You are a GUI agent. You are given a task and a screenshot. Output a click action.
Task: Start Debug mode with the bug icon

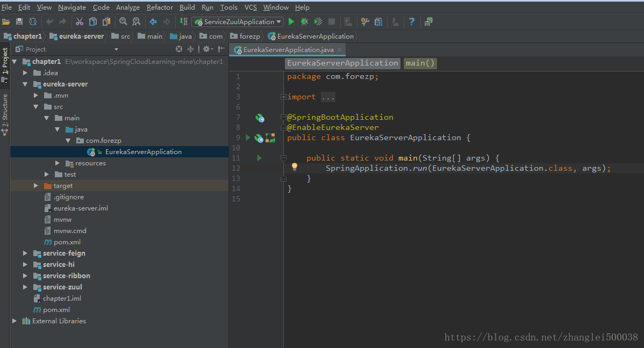click(304, 21)
